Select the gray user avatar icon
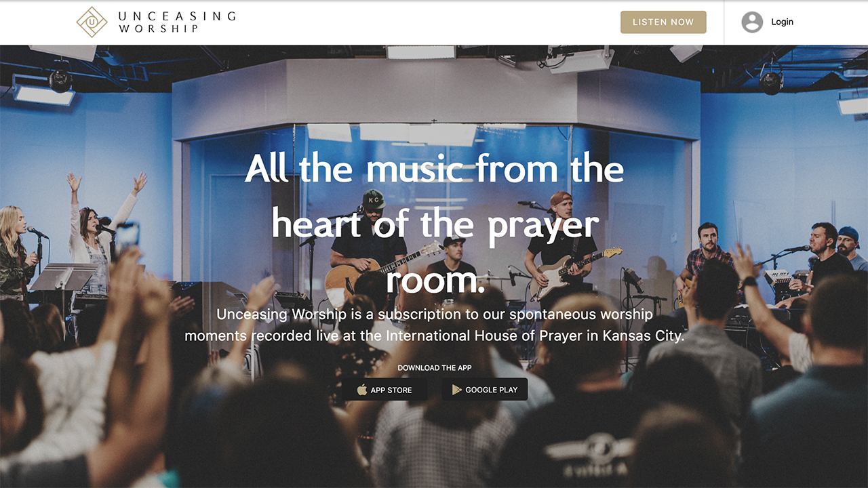The image size is (868, 488). tap(752, 22)
